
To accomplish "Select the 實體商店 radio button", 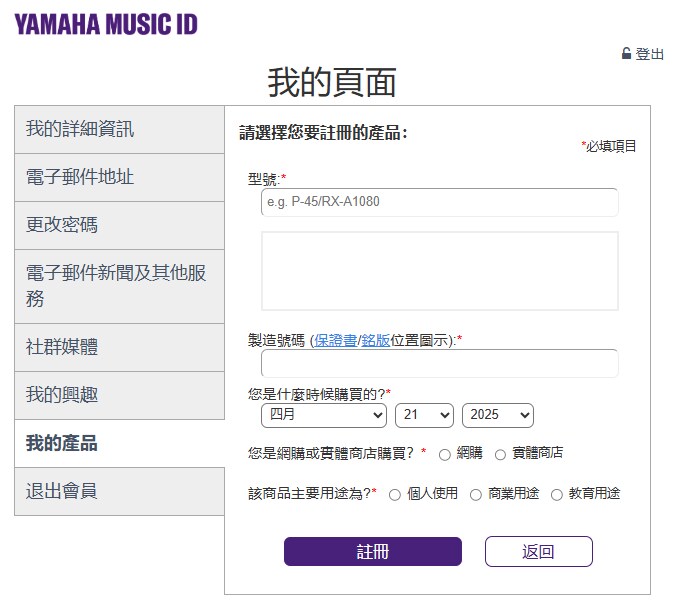I will pos(501,455).
